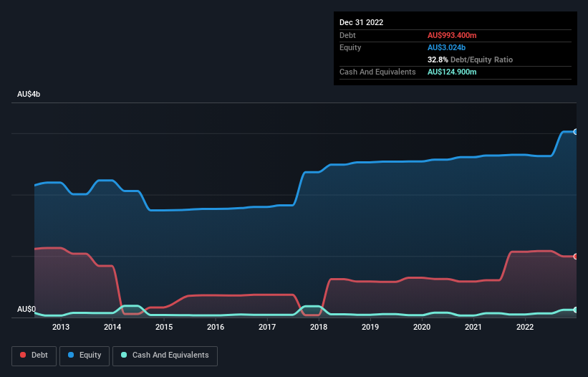The height and width of the screenshot is (377, 588).
Task: Toggle the Debt series legend button
Action: point(34,355)
